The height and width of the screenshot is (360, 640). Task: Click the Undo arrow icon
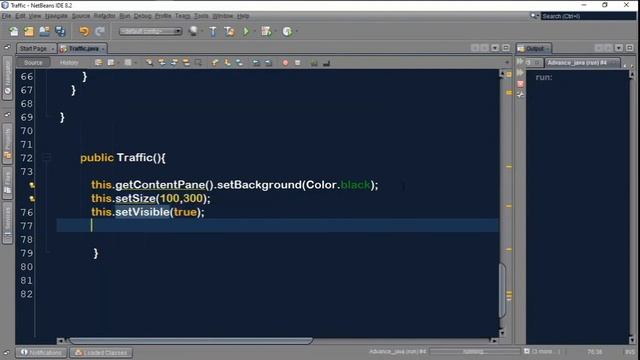[x=84, y=31]
